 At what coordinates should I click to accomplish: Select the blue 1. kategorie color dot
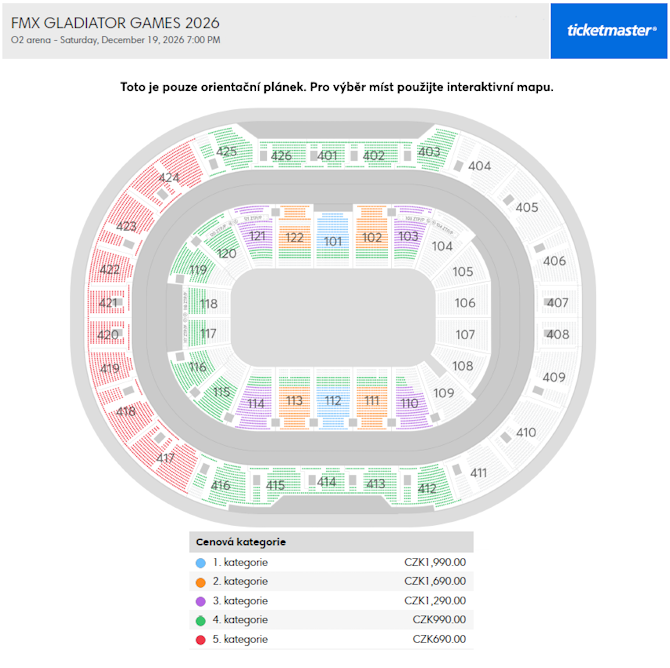click(201, 562)
